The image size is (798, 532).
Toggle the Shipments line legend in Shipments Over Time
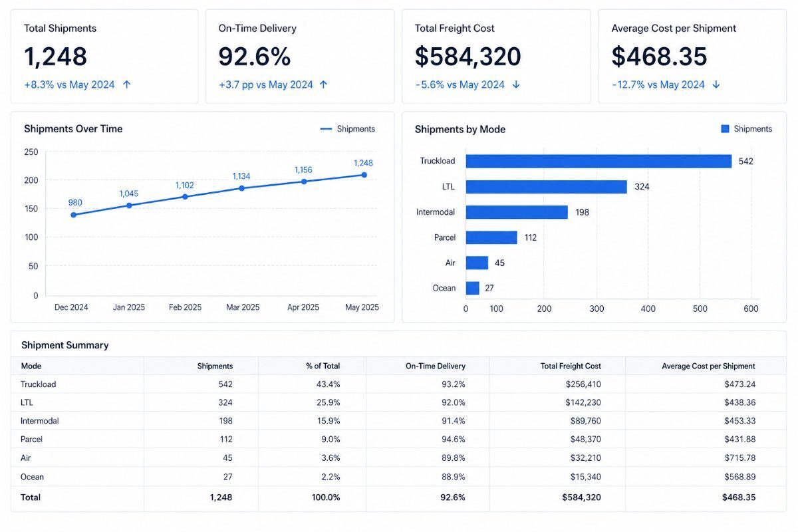point(347,129)
